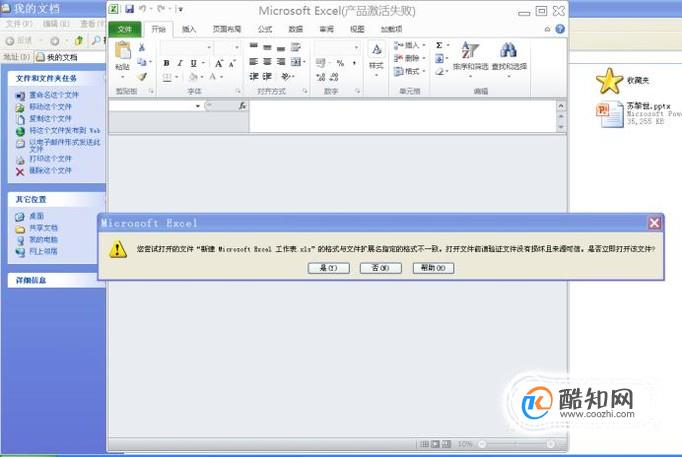The width and height of the screenshot is (682, 457).
Task: Click the Fill Color bucket icon
Action: click(194, 77)
